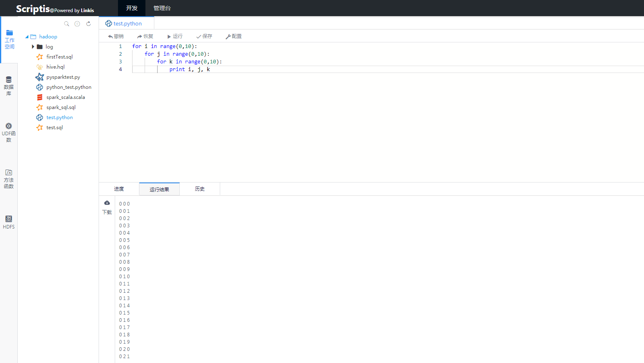This screenshot has height=363, width=644.
Task: Collapse the hadoop root folder
Action: (27, 37)
